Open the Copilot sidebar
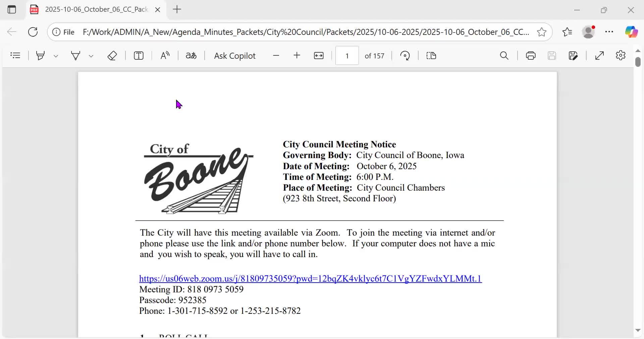The image size is (644, 339). [x=632, y=32]
